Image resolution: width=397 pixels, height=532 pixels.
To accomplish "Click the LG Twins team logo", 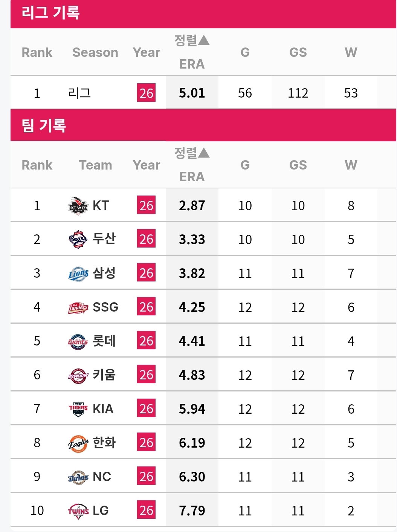I will tap(78, 511).
